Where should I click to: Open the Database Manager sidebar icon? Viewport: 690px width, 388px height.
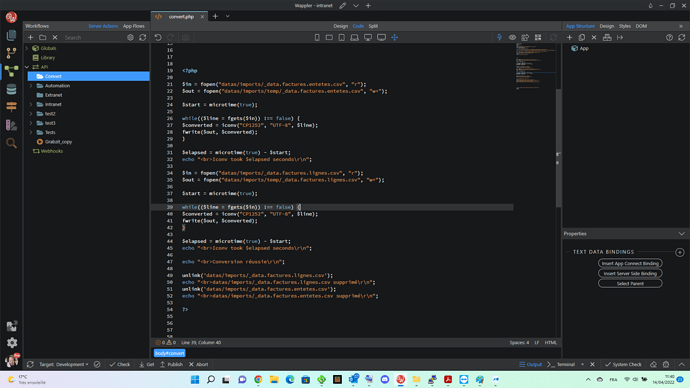[11, 89]
